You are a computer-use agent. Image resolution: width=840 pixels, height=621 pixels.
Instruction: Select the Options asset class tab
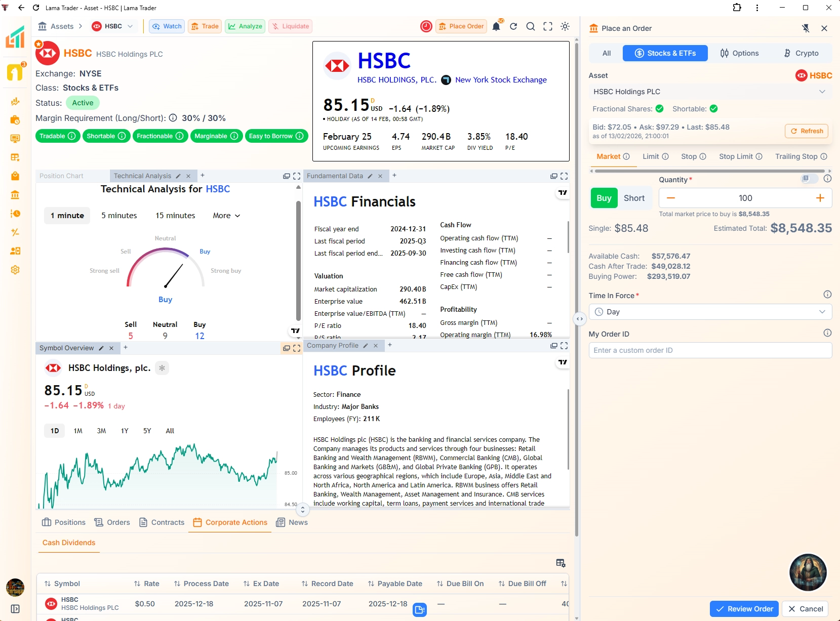(x=739, y=53)
